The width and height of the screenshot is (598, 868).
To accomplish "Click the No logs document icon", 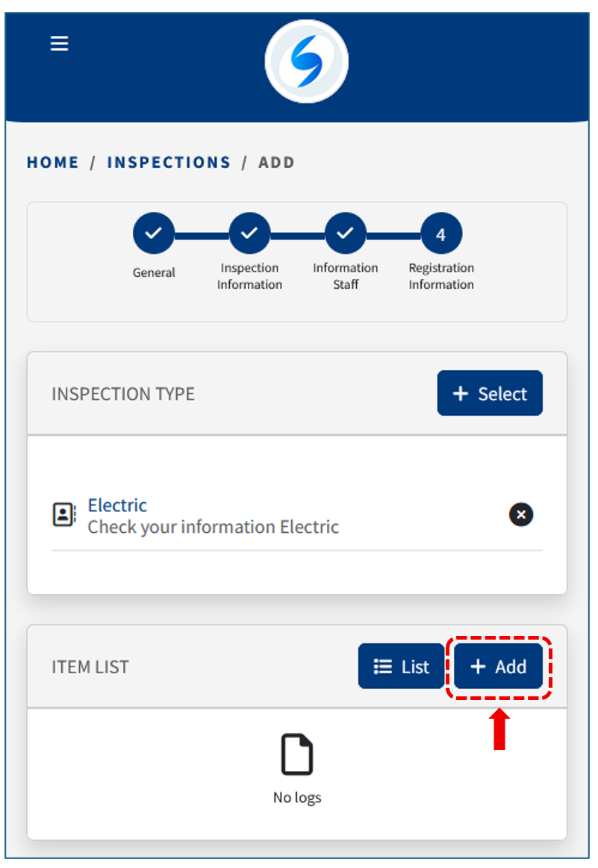I will pyautogui.click(x=297, y=755).
